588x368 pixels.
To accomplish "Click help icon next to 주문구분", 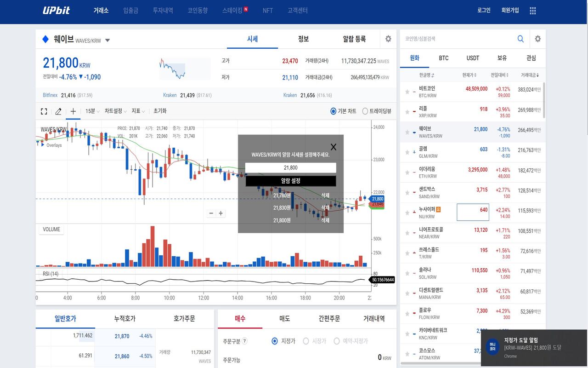I will [x=244, y=341].
